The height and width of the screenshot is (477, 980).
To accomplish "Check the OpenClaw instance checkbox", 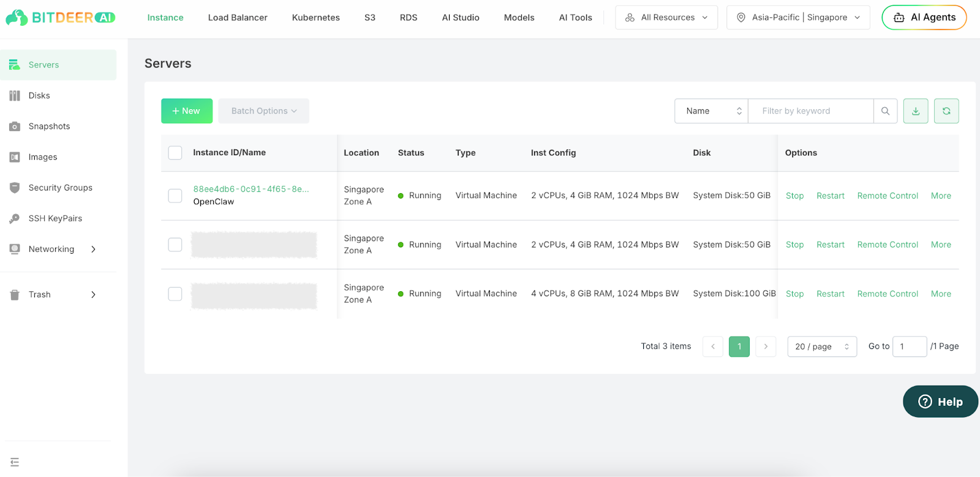I will (x=175, y=196).
